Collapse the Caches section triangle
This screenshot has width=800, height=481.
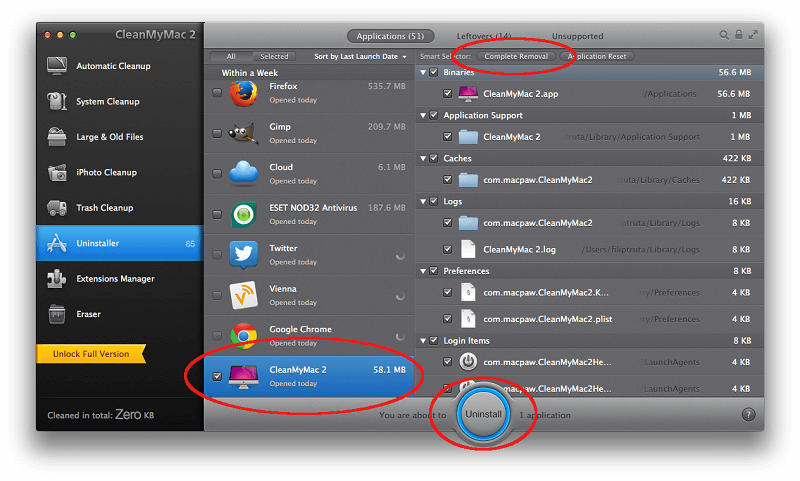click(423, 159)
